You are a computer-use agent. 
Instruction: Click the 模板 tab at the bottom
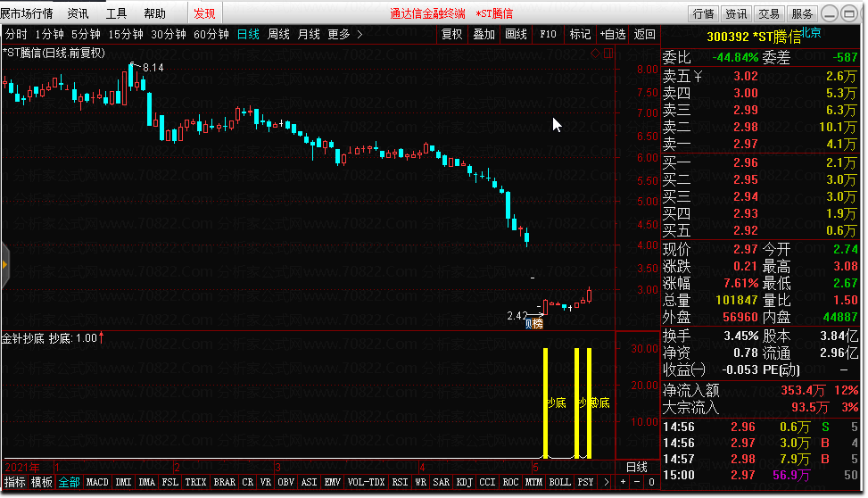coord(42,482)
